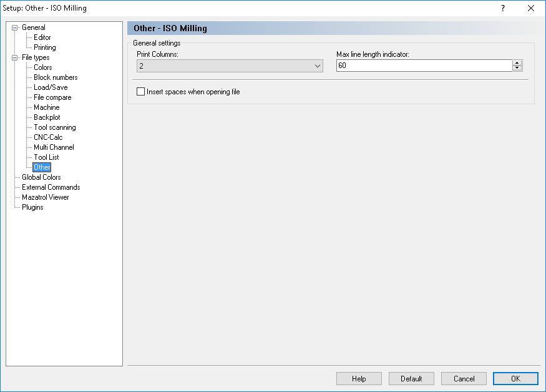Confirm settings with OK
This screenshot has height=392, width=546.
click(515, 379)
